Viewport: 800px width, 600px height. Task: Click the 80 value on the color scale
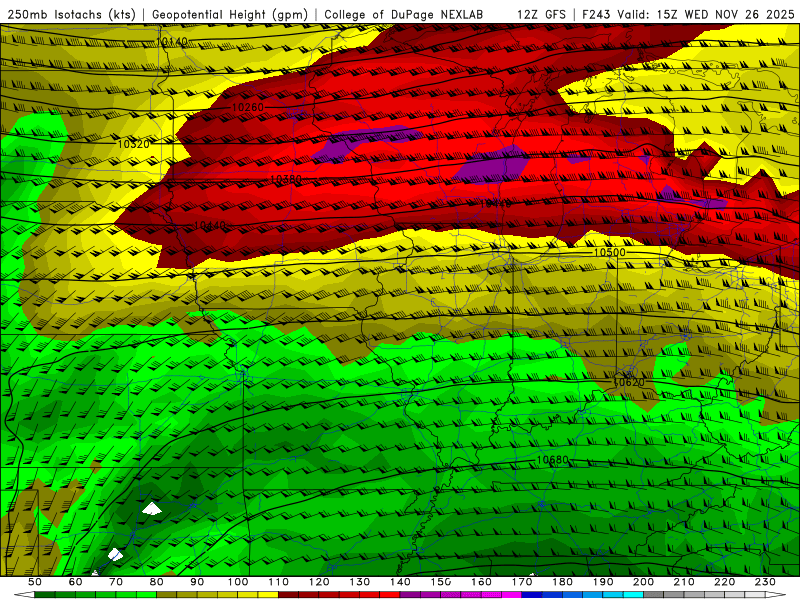pyautogui.click(x=156, y=582)
